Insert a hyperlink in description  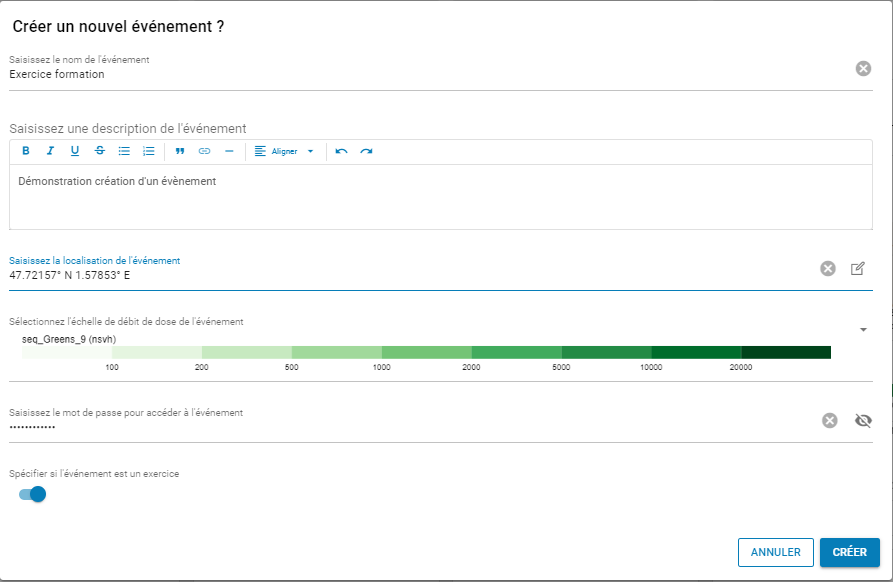point(205,151)
